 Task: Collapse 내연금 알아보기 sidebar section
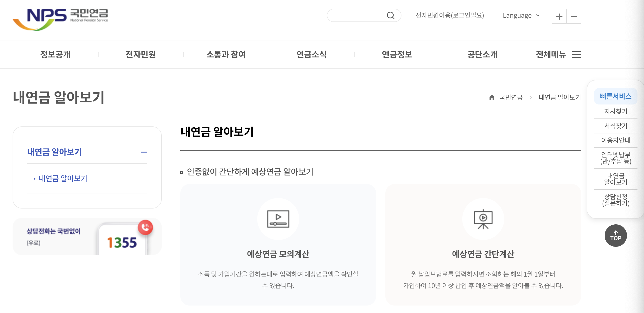pyautogui.click(x=144, y=152)
